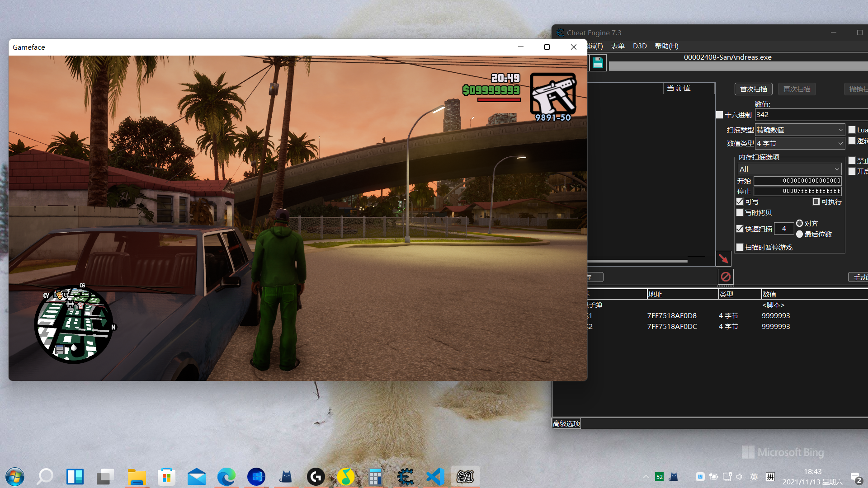Enable 扫描时暂停游戏 checkbox
This screenshot has width=868, height=488.
(740, 247)
